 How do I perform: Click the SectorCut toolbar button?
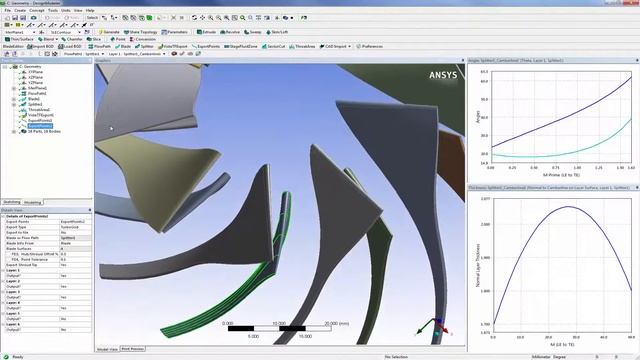pyautogui.click(x=273, y=47)
